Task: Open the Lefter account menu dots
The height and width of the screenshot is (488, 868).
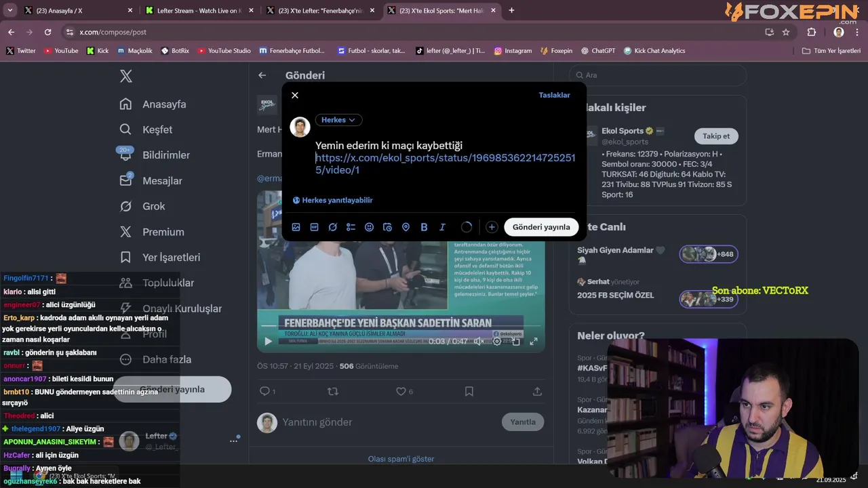Action: (233, 441)
